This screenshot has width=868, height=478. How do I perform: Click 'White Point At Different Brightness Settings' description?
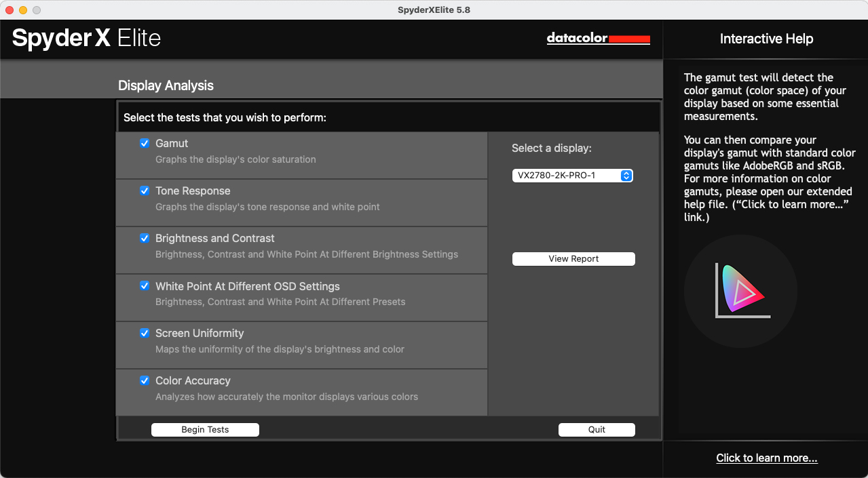(307, 255)
